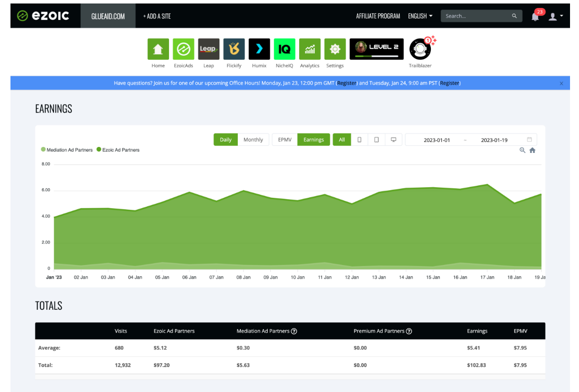Viewport: 579px width, 392px height.
Task: Click + ADD A SITE
Action: [x=157, y=16]
